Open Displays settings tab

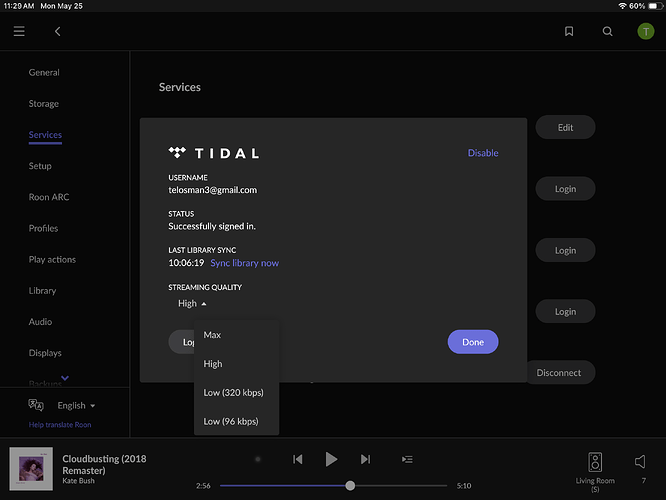click(x=45, y=353)
